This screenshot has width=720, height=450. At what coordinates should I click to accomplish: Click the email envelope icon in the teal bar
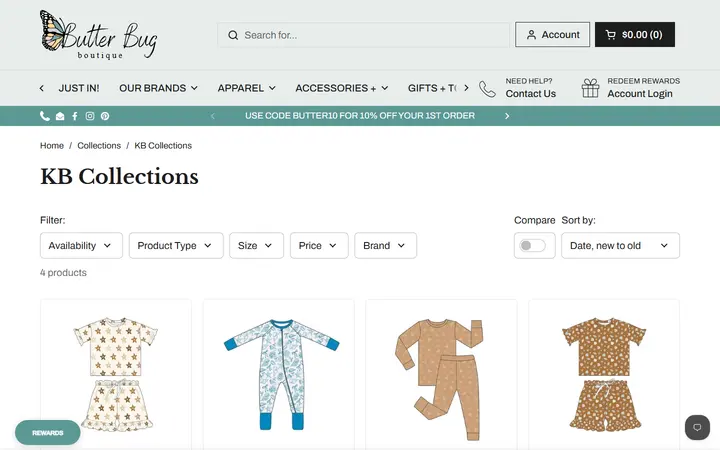(60, 116)
